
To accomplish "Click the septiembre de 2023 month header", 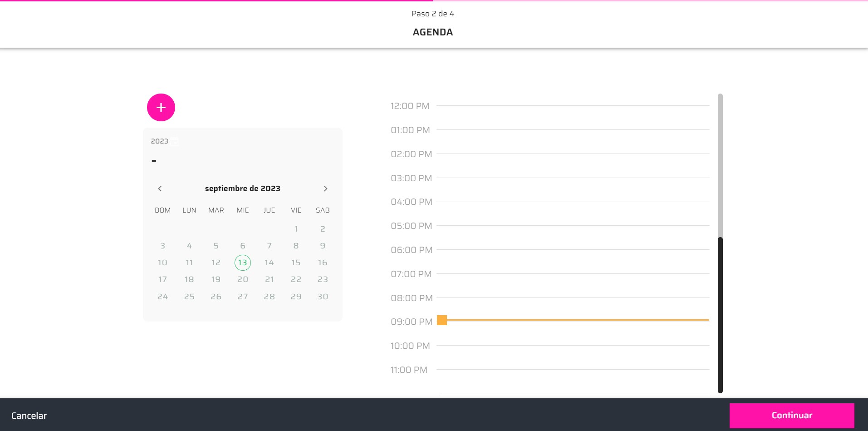I will pyautogui.click(x=243, y=188).
